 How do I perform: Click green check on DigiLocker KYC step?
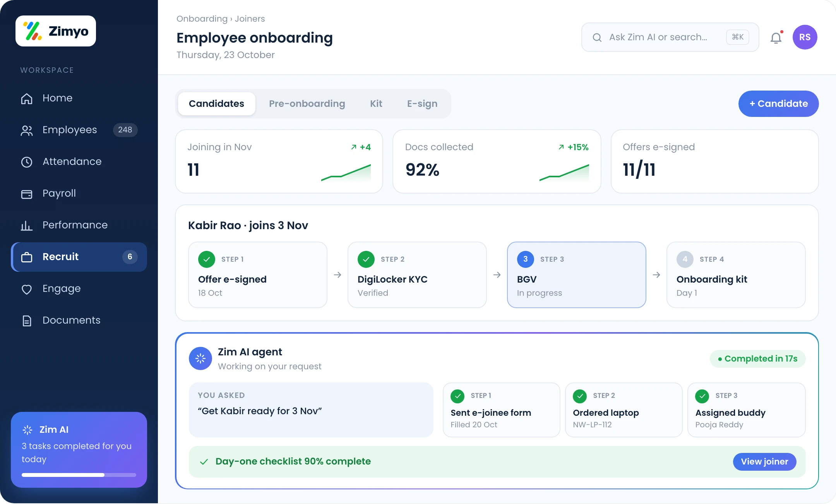(x=366, y=259)
